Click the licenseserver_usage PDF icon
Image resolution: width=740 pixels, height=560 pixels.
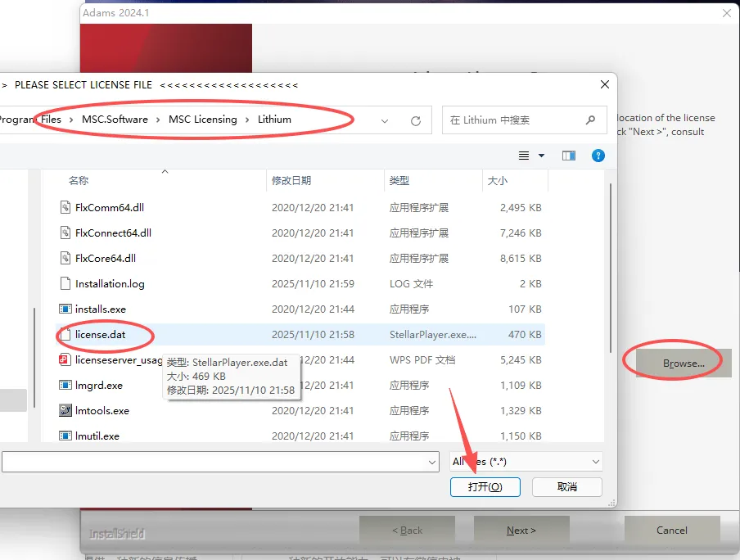65,359
